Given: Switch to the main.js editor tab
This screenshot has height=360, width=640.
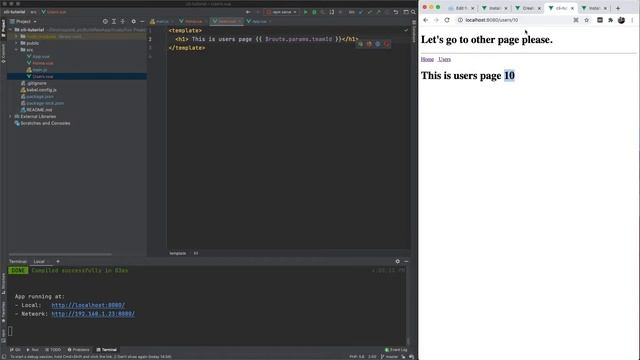Looking at the screenshot, I should (161, 21).
